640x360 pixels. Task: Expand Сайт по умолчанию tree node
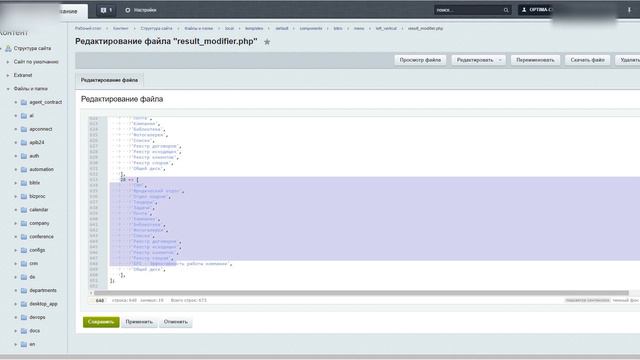click(8, 62)
